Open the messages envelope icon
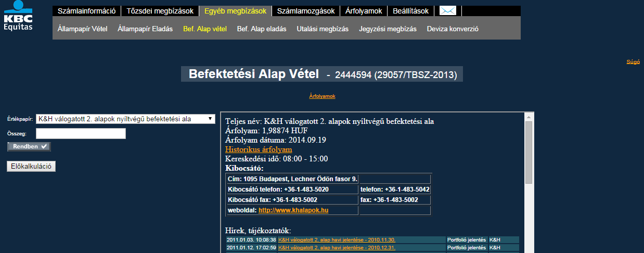Viewport: 644px width, 253px height. coord(447,11)
